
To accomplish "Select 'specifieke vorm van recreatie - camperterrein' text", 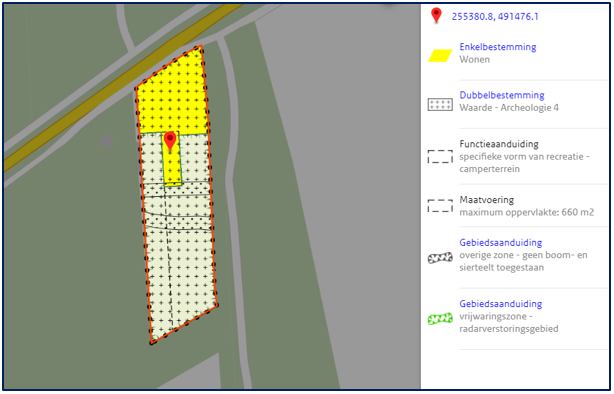I will tap(524, 163).
